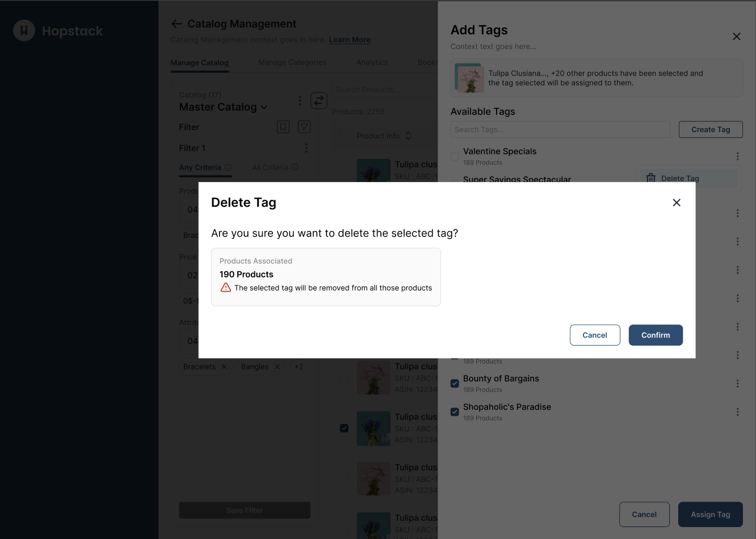Cancel the Delete Tag dialog
Screen dimensions: 756x539
(x=594, y=335)
